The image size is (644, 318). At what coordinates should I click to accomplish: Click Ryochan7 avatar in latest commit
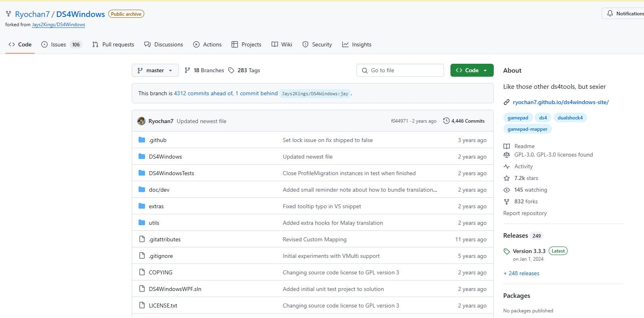141,121
